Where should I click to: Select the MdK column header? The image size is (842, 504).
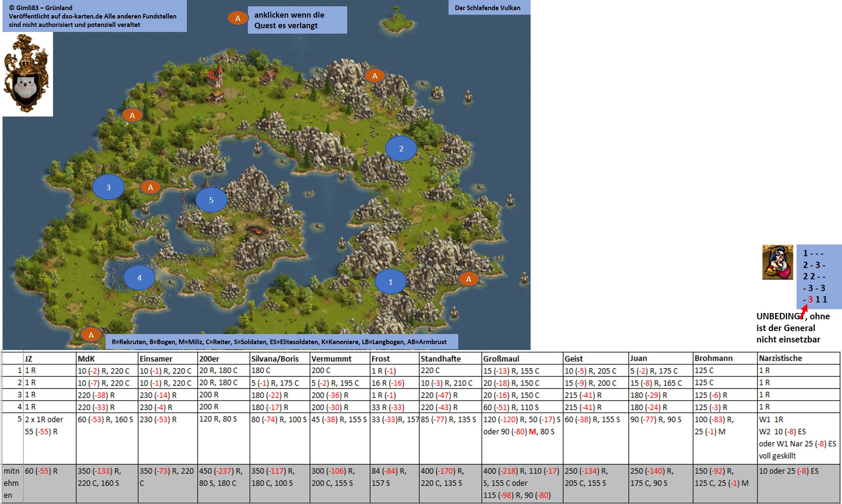(86, 358)
